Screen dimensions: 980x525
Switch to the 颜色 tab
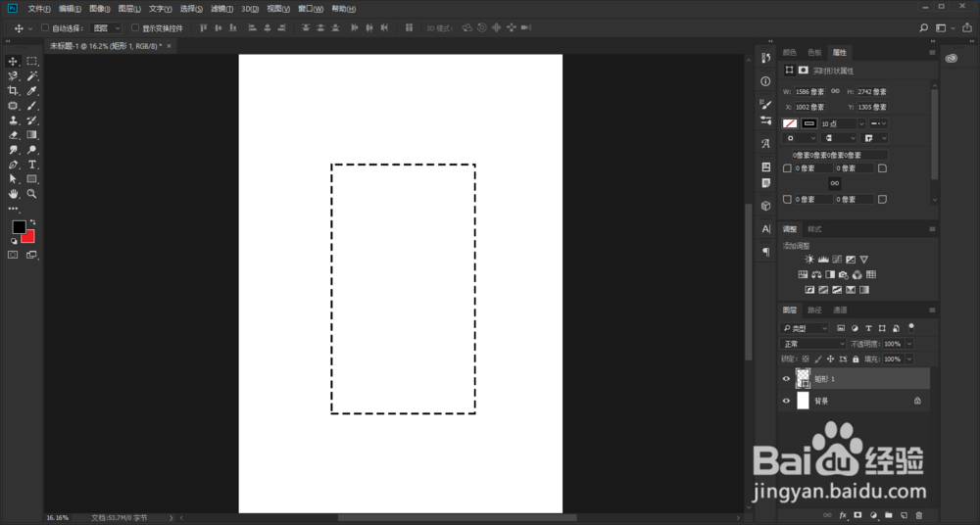(789, 53)
